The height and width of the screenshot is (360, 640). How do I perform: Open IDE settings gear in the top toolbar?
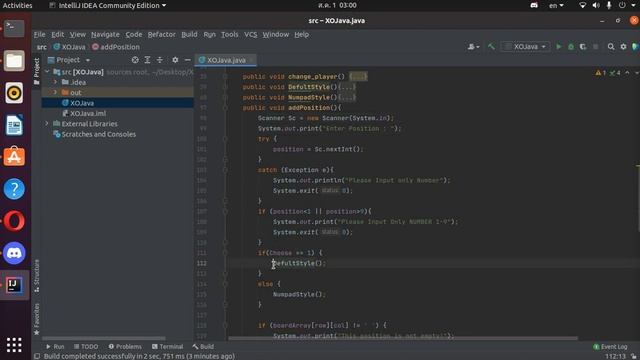[x=623, y=47]
